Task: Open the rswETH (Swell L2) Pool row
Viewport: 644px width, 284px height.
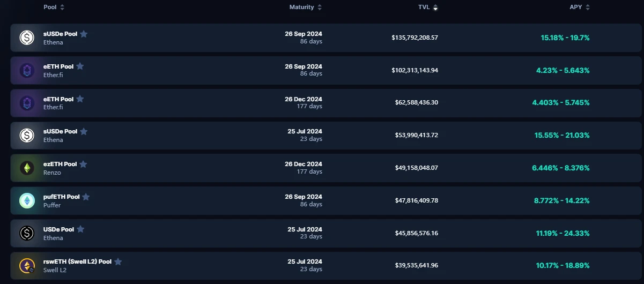Action: (77, 261)
